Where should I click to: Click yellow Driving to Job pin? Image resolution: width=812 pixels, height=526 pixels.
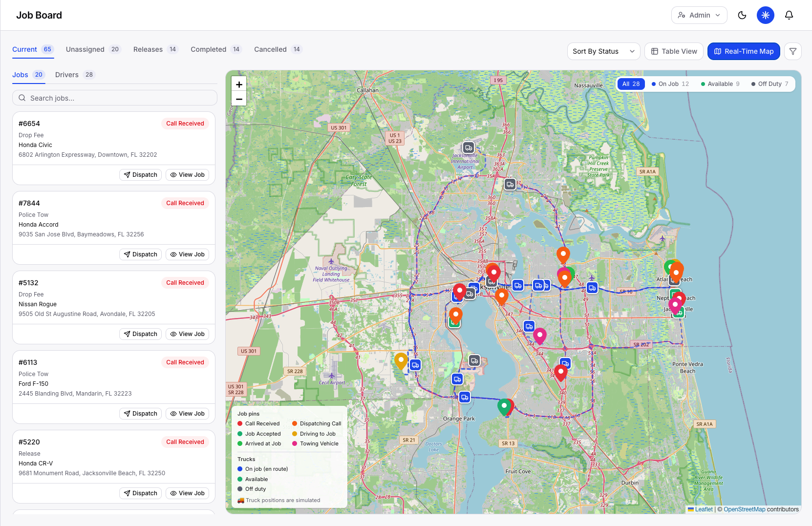coord(401,361)
